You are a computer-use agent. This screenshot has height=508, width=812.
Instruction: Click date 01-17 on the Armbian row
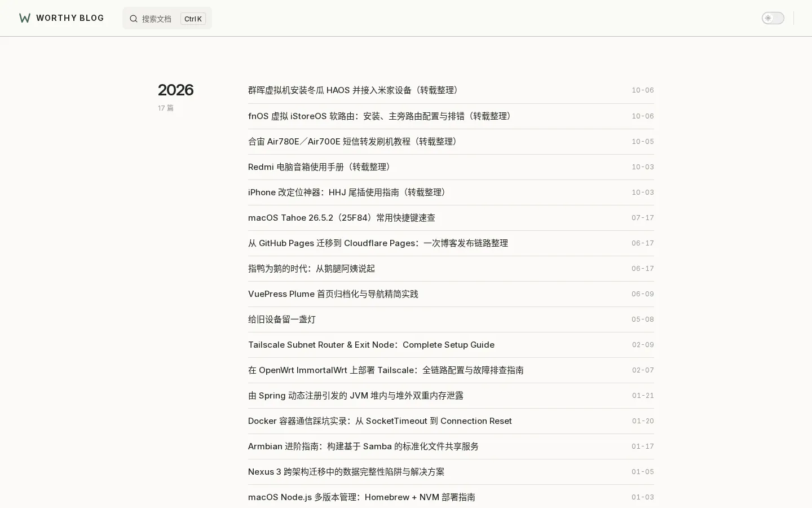[643, 446]
